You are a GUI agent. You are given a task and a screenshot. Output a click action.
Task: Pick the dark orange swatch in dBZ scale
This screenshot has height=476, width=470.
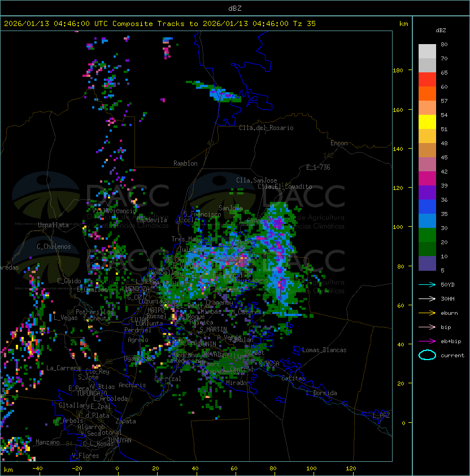coord(427,94)
